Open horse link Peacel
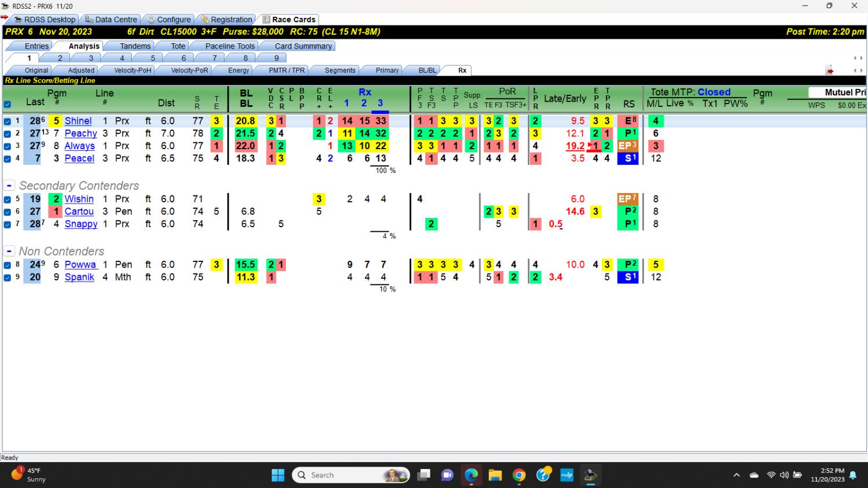Screen dimensions: 868x488 tap(79, 158)
